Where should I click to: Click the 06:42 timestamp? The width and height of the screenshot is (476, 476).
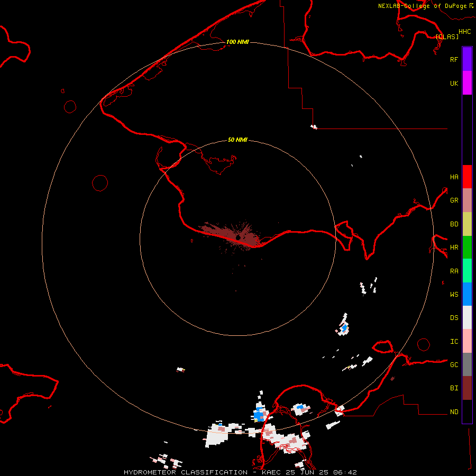344,472
